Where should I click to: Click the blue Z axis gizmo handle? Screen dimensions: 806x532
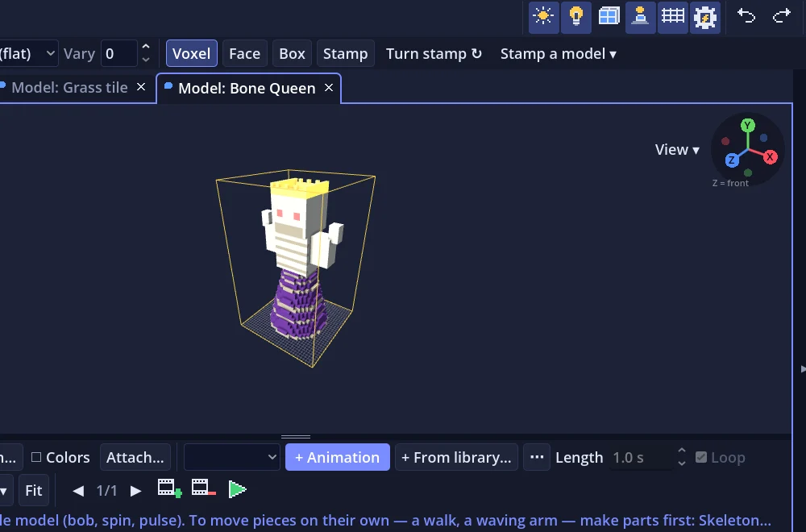732,160
